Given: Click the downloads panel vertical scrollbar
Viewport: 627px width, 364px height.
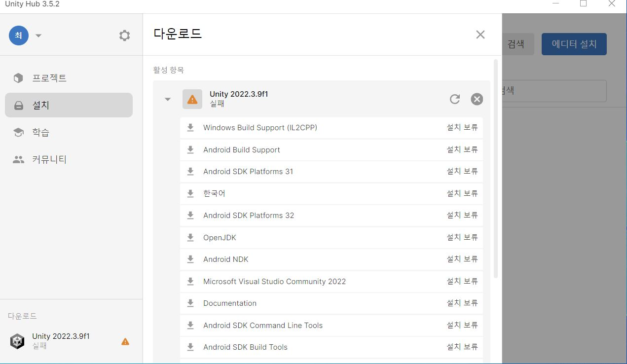Looking at the screenshot, I should point(496,168).
